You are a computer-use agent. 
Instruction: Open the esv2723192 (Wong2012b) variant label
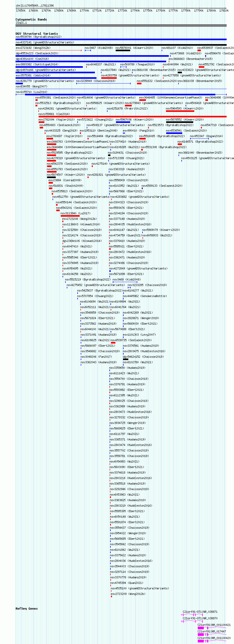[x=33, y=48]
